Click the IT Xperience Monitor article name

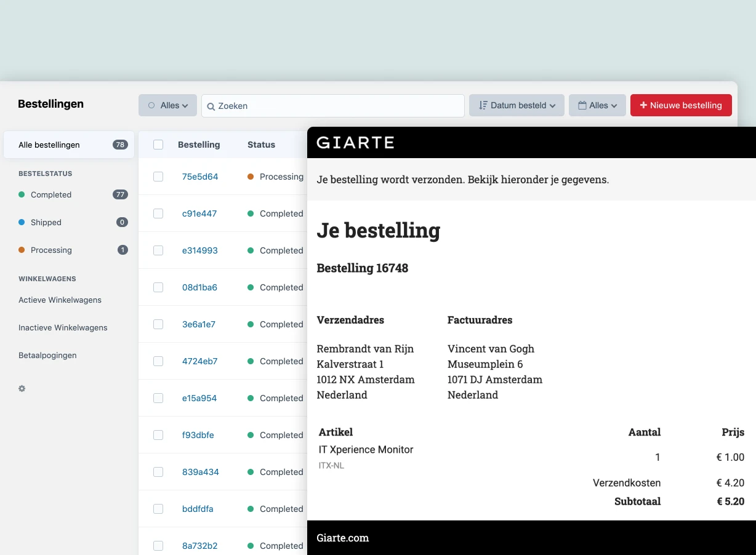(x=366, y=449)
